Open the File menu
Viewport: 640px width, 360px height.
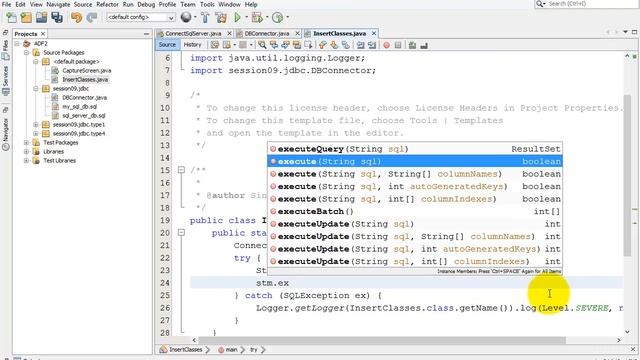[6, 4]
